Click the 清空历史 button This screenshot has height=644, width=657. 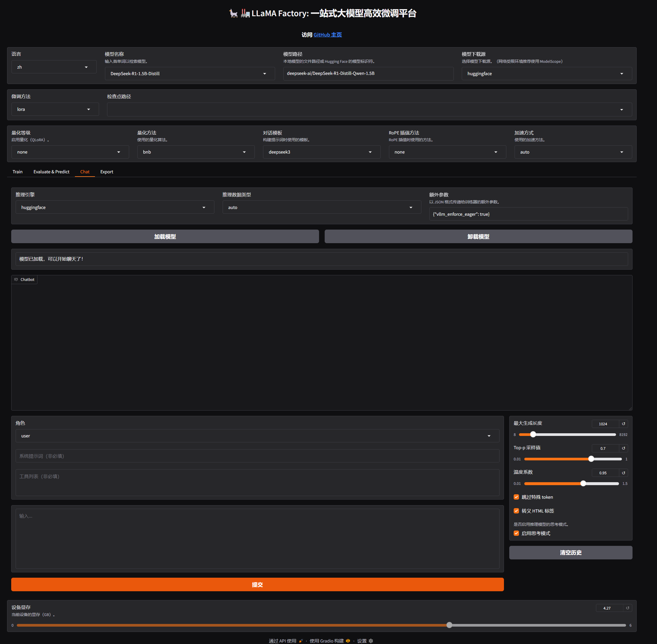(x=570, y=552)
